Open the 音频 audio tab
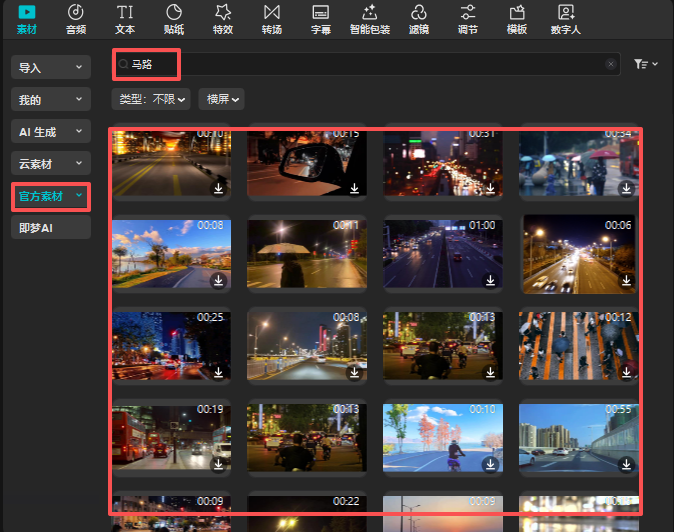This screenshot has height=532, width=674. 76,19
